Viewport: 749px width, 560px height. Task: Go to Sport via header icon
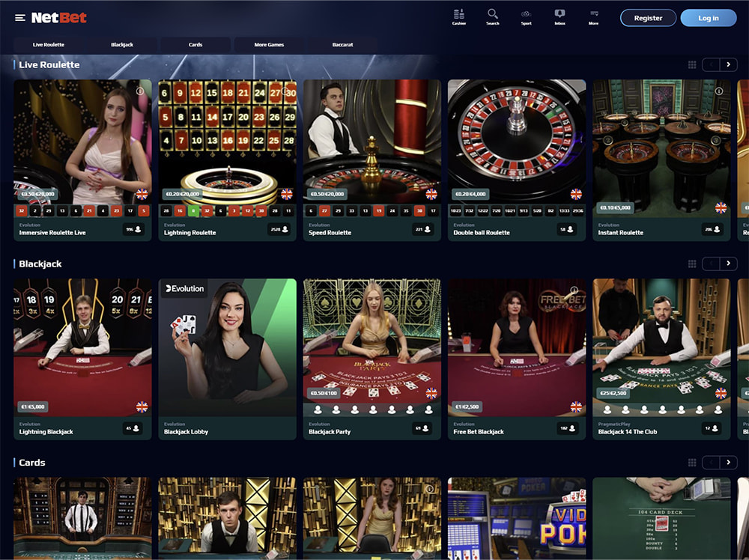click(x=526, y=17)
